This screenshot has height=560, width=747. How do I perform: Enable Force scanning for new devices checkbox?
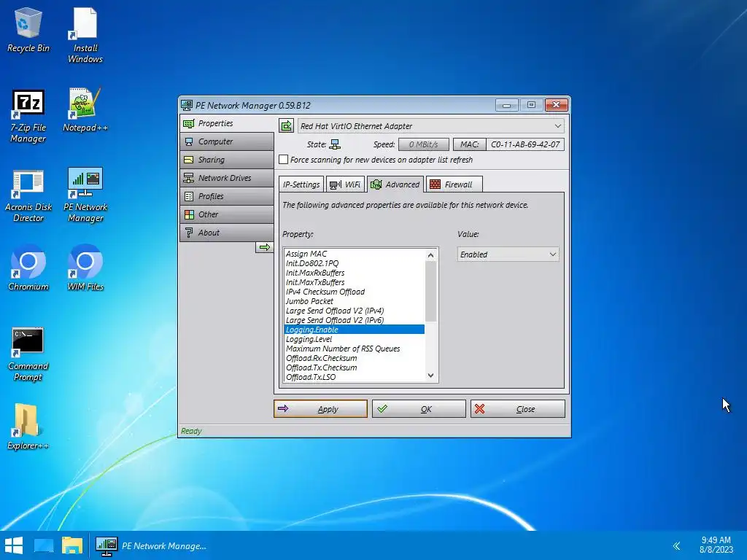tap(284, 160)
